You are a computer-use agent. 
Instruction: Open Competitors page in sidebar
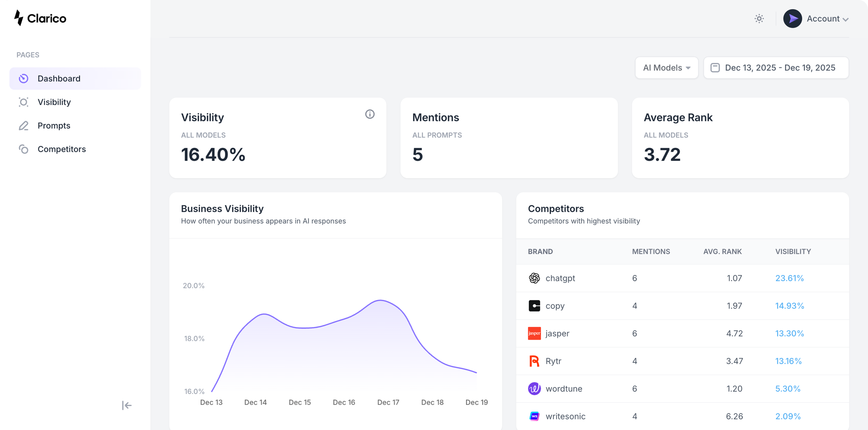[x=62, y=149]
